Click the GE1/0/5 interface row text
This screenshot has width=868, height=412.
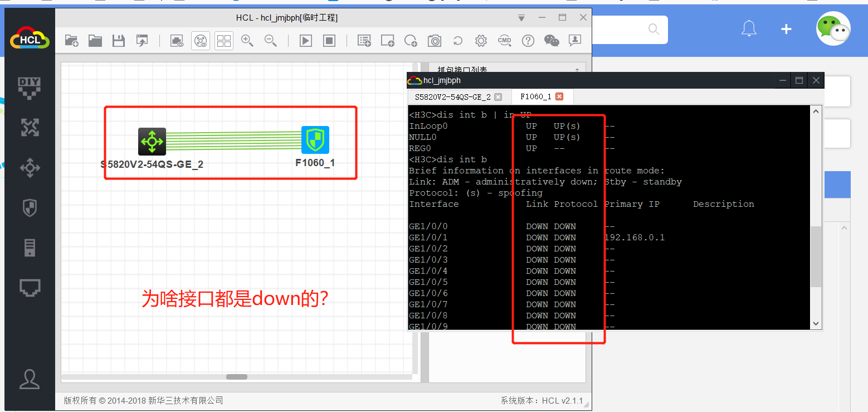click(x=428, y=282)
